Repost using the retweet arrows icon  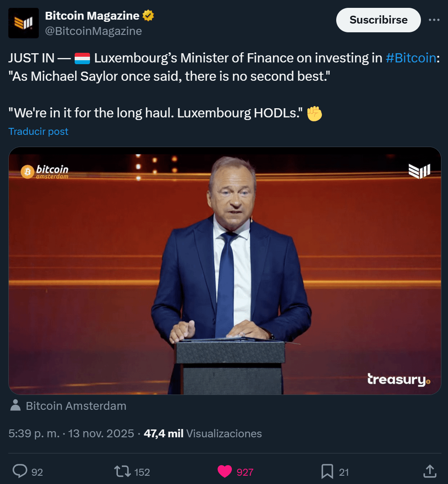point(121,471)
